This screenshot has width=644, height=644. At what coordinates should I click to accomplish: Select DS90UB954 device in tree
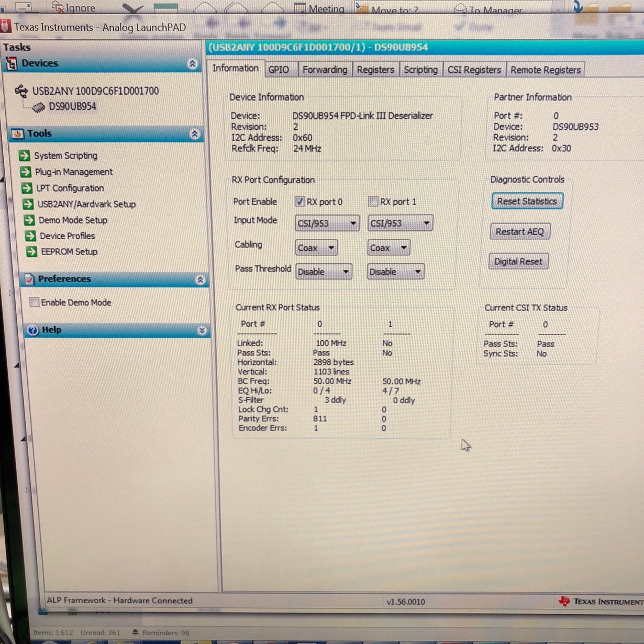[x=72, y=107]
